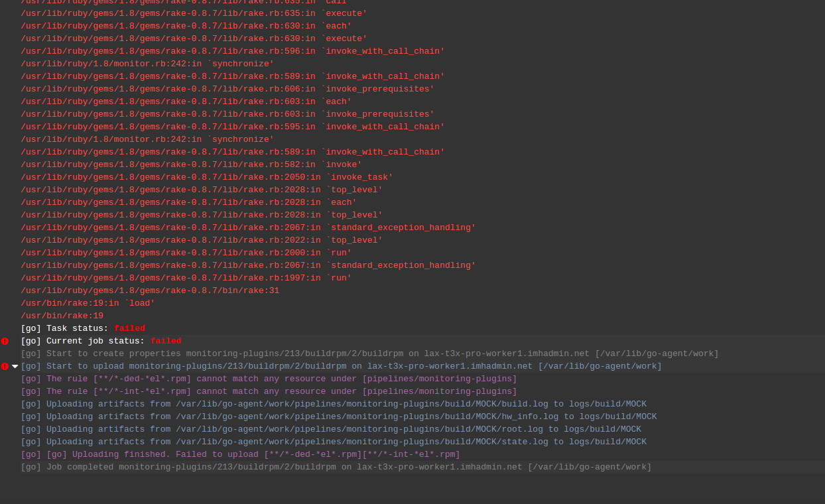The width and height of the screenshot is (825, 504).
Task: Click the Current job status log line
Action: pos(101,341)
